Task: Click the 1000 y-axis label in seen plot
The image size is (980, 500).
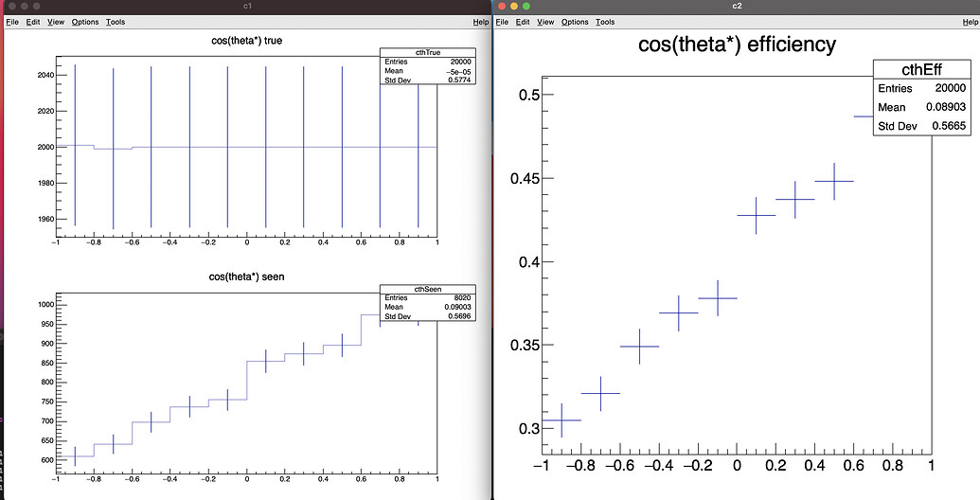Action: click(x=45, y=305)
